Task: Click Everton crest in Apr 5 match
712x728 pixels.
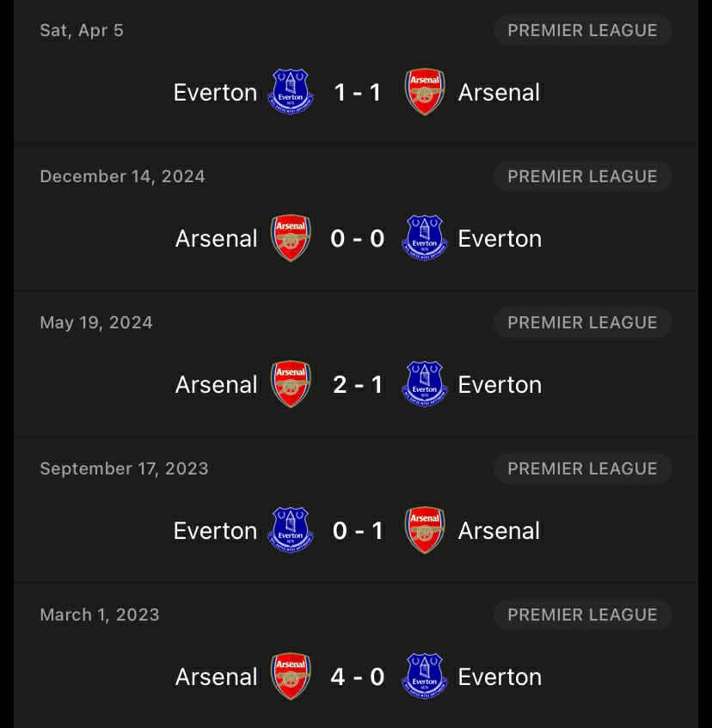Action: [291, 92]
